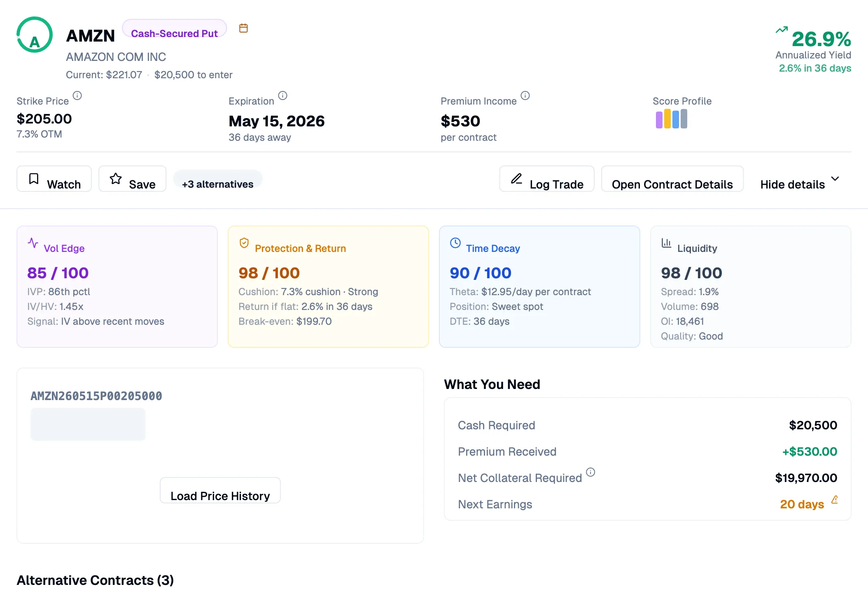Click the Alternative Contracts (3) heading

[x=95, y=580]
